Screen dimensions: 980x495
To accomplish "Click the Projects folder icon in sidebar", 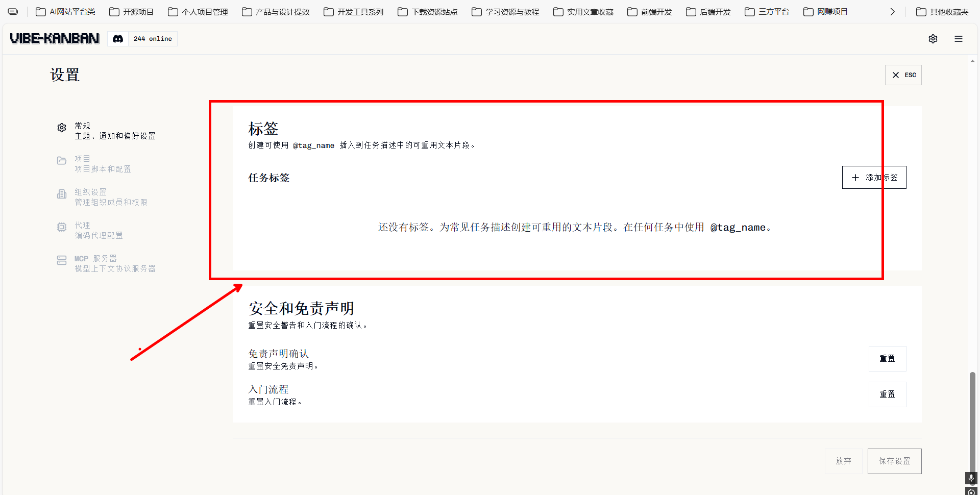I will pyautogui.click(x=62, y=161).
